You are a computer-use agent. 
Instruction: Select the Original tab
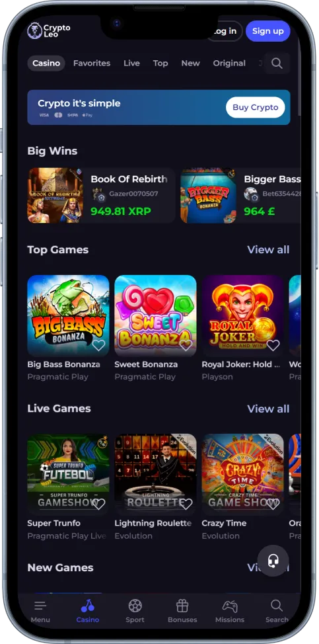[229, 63]
